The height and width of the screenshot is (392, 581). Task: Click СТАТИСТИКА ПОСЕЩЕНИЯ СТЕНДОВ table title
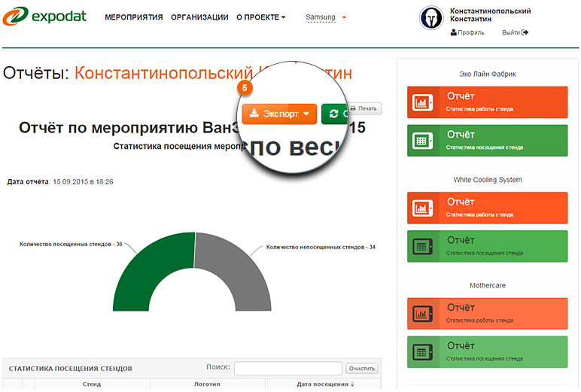[71, 369]
